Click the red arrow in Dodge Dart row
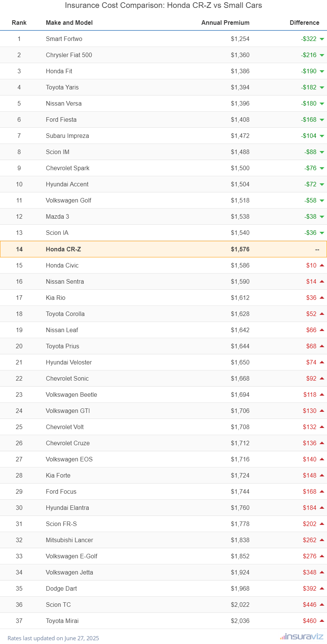Image resolution: width=327 pixels, height=644 pixels. (322, 588)
